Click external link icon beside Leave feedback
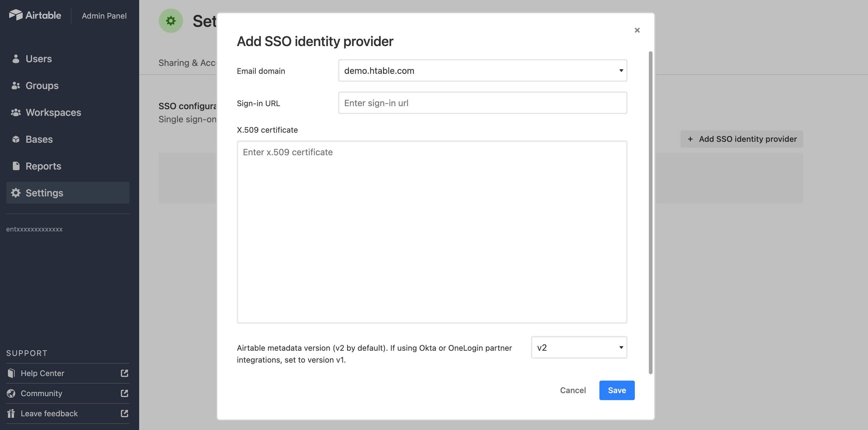Viewport: 868px width, 430px height. coord(124,414)
